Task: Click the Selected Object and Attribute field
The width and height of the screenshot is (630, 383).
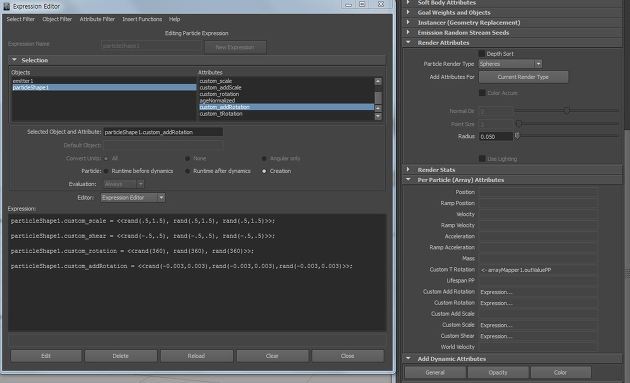Action: tap(163, 132)
